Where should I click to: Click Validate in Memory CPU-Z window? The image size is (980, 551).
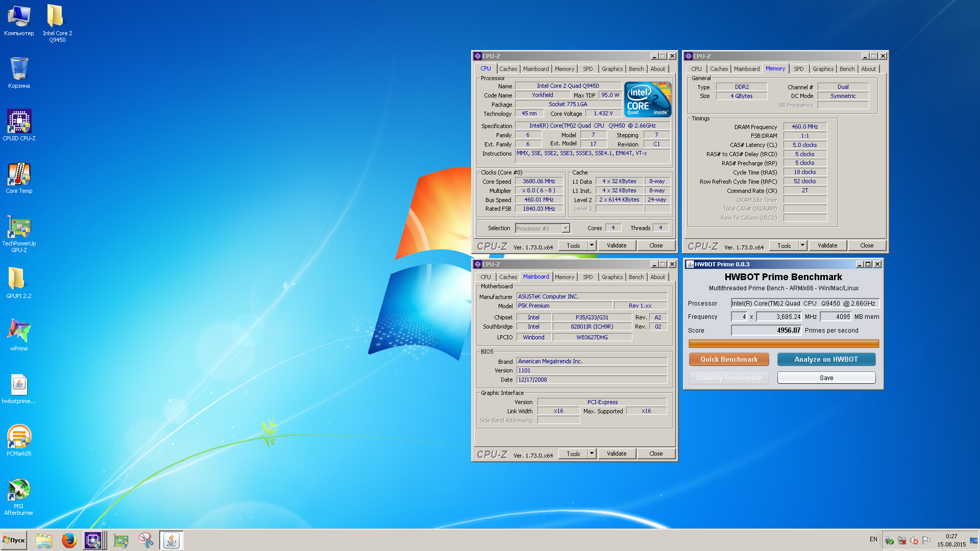pyautogui.click(x=827, y=245)
